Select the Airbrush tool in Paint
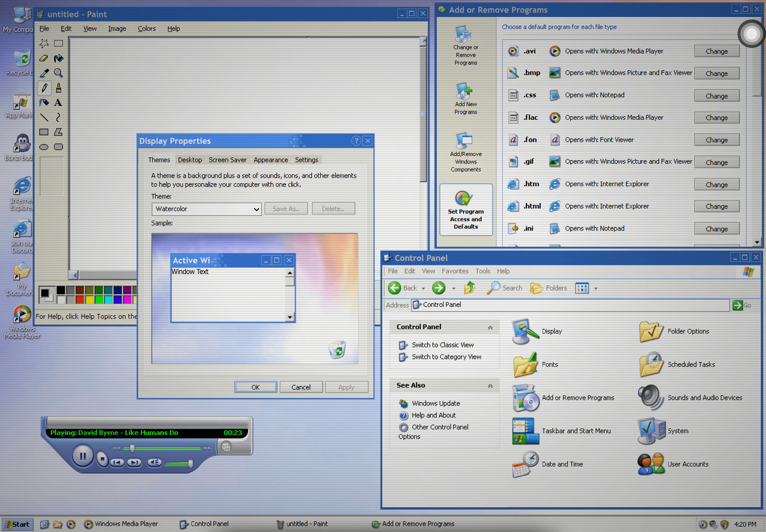 pos(44,103)
